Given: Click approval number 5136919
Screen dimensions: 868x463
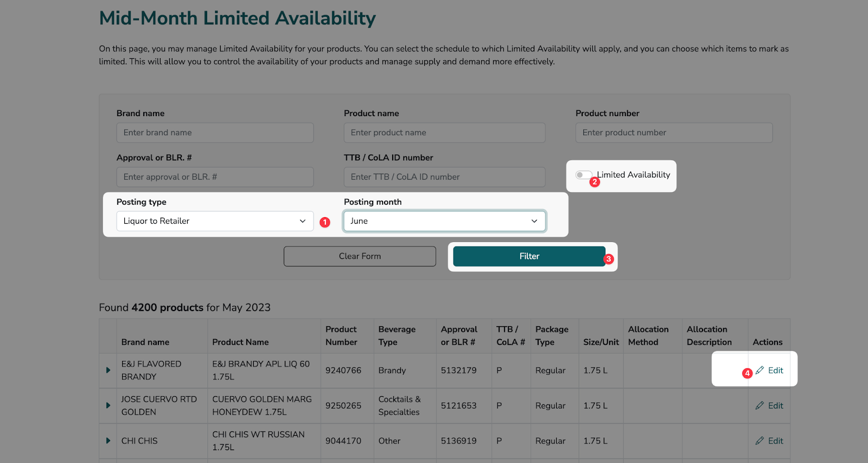Looking at the screenshot, I should 459,441.
